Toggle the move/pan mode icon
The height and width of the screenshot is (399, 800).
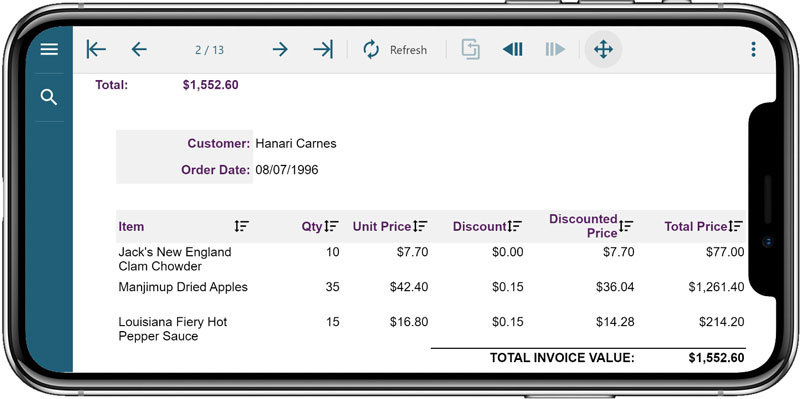click(x=603, y=49)
